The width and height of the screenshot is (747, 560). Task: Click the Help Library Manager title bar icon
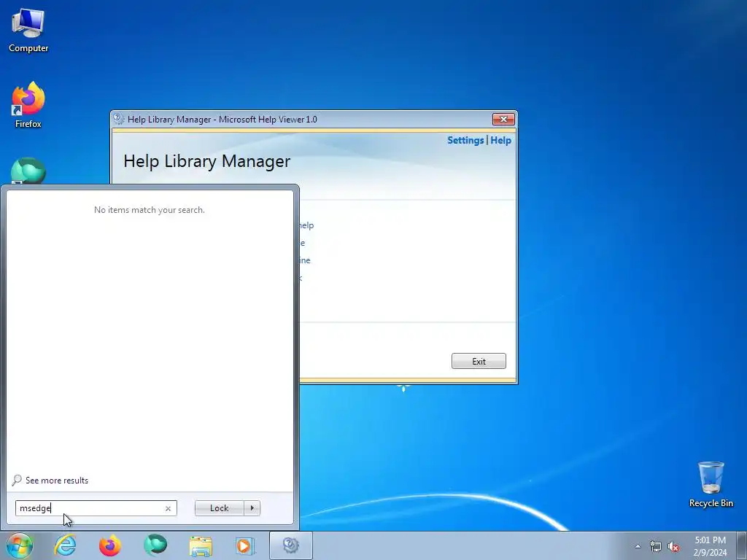point(119,119)
